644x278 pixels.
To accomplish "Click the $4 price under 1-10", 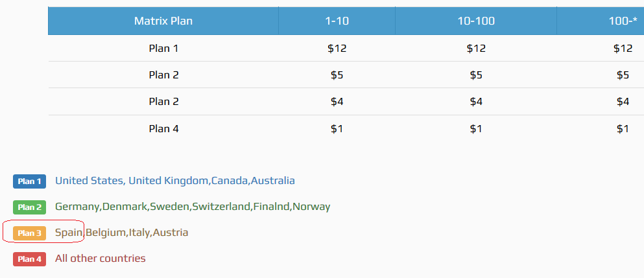I will [337, 101].
